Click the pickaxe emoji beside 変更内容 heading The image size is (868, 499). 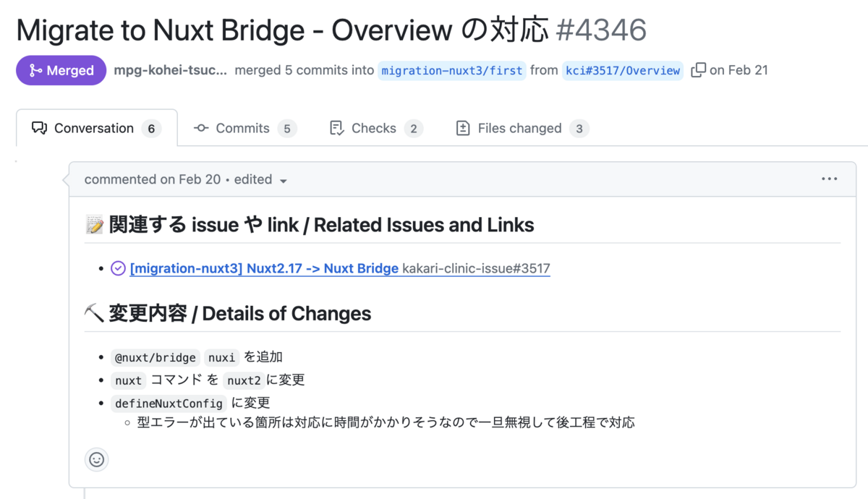tap(95, 314)
